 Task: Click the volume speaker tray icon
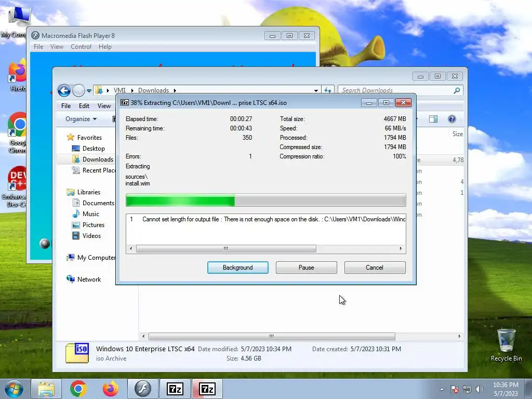(479, 389)
